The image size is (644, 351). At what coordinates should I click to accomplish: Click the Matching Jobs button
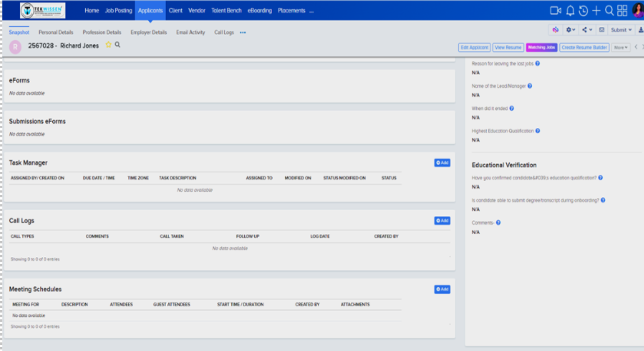(541, 48)
